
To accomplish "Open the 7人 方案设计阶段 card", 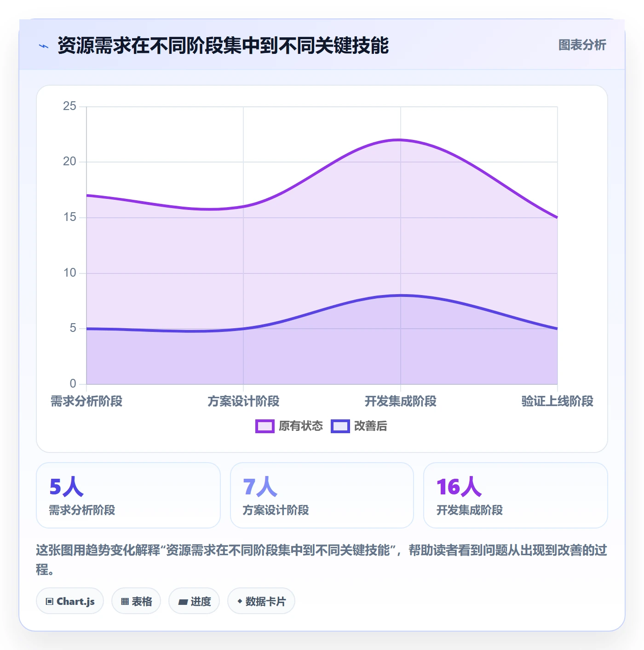I will (x=322, y=495).
